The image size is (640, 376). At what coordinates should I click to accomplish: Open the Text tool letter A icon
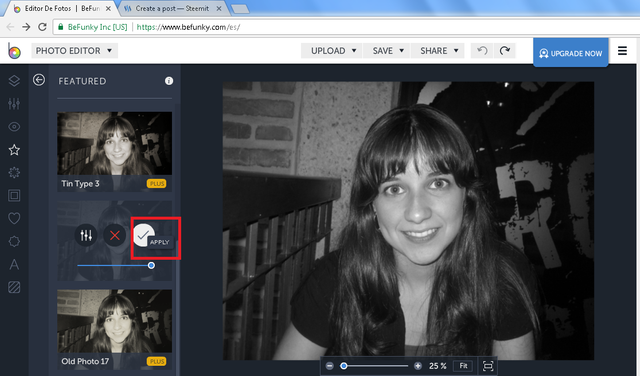pyautogui.click(x=14, y=265)
